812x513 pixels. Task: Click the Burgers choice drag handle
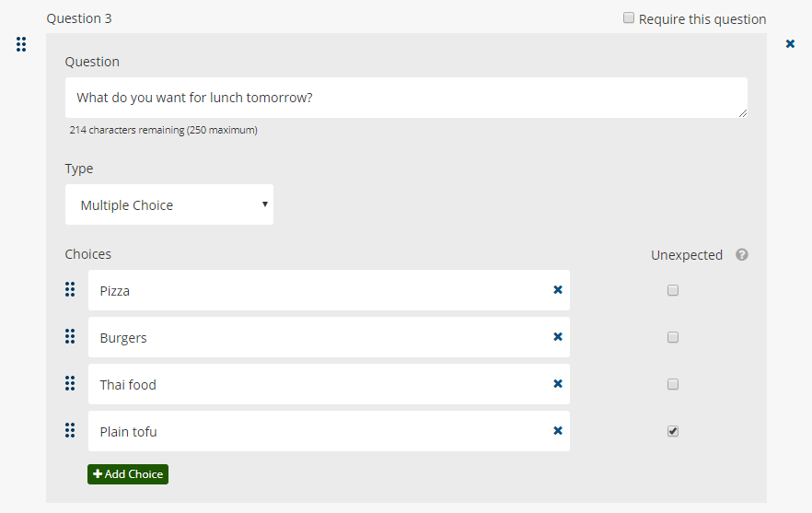(x=70, y=336)
